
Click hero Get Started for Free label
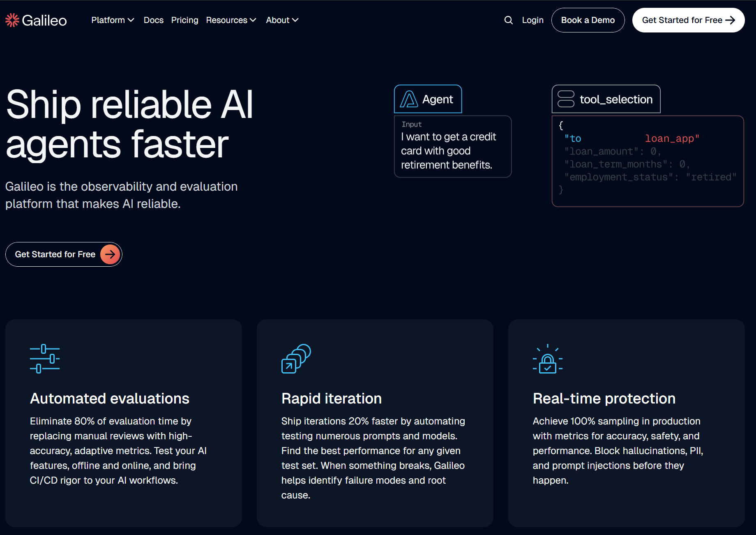pos(55,254)
